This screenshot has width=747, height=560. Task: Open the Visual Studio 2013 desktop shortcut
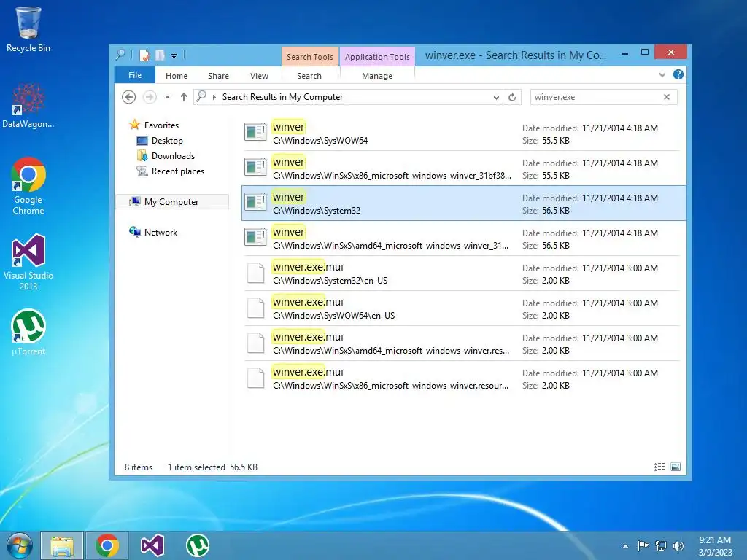click(28, 262)
